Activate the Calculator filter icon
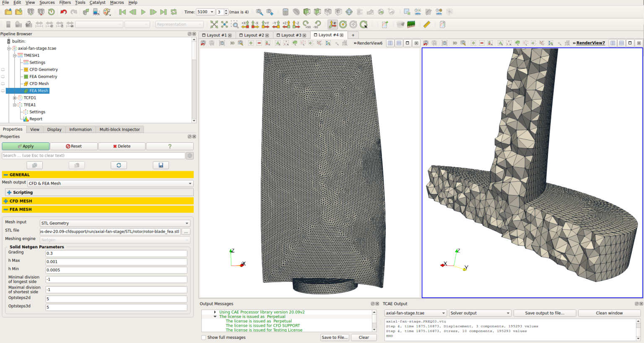The height and width of the screenshot is (343, 644). tap(286, 12)
